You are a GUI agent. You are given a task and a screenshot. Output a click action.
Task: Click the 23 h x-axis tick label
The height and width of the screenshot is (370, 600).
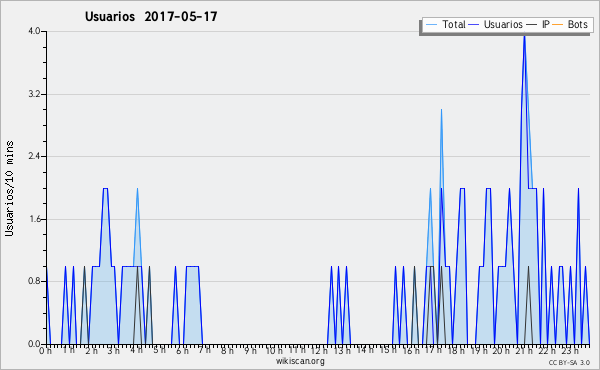pos(570,350)
